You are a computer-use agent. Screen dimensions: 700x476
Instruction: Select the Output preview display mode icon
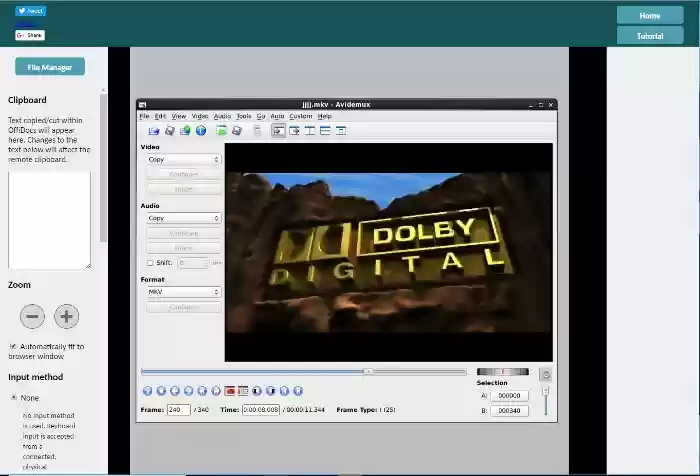tap(294, 131)
